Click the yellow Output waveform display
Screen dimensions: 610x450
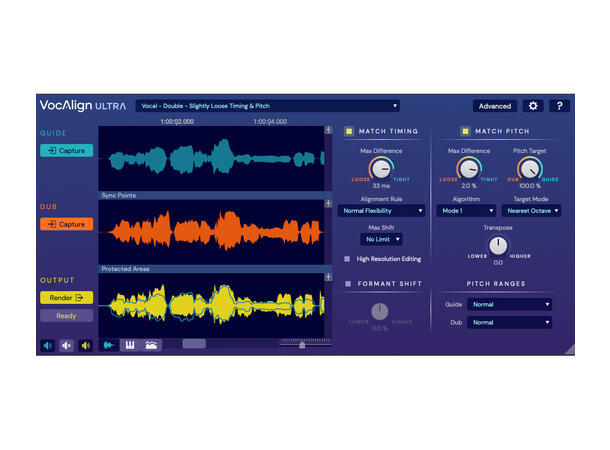click(x=211, y=305)
